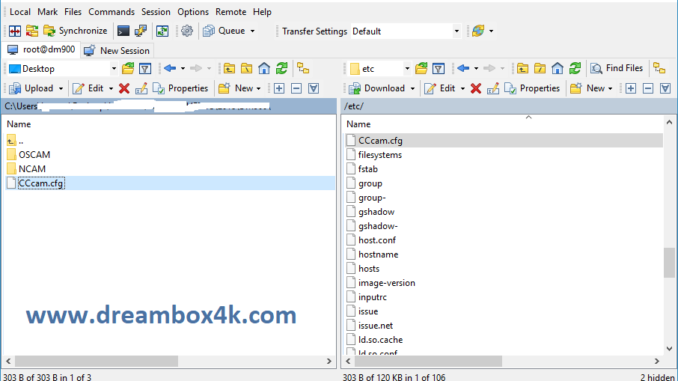Click the globe session refresh icon
This screenshot has height=381, width=678.
pos(478,31)
